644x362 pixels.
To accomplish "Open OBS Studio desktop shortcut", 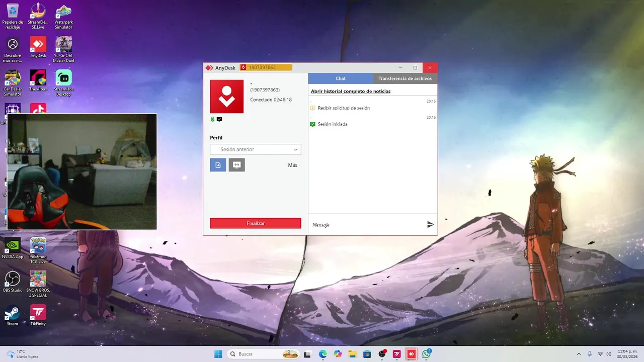I will click(x=13, y=282).
